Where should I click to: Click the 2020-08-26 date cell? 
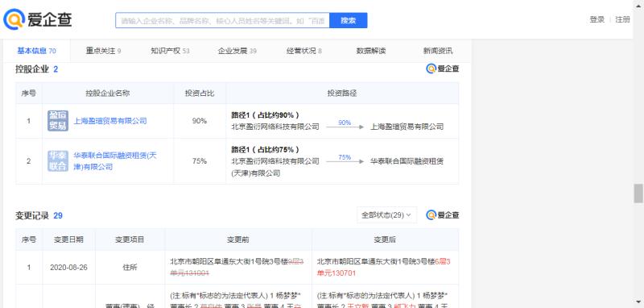click(68, 268)
